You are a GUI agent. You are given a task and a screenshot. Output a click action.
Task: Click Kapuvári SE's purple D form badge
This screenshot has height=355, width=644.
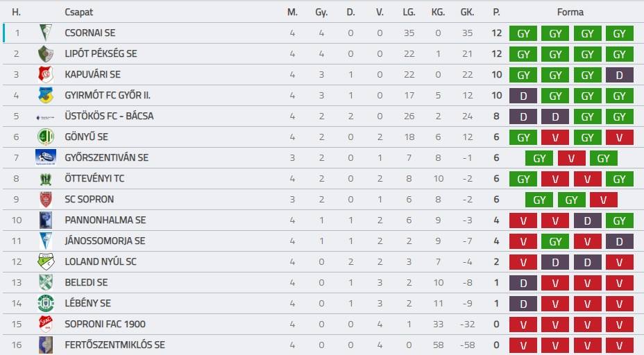coord(620,75)
